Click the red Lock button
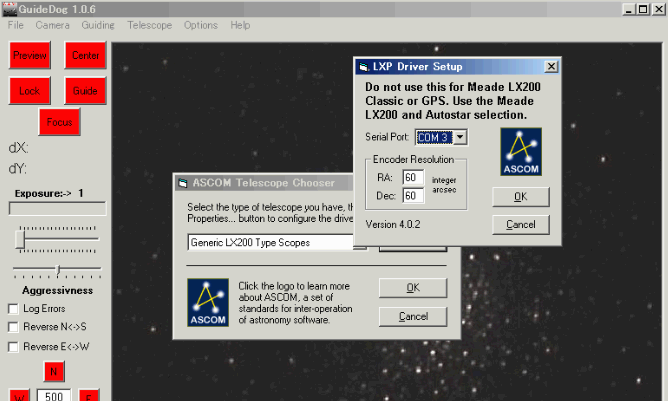The image size is (668, 401). [30, 91]
